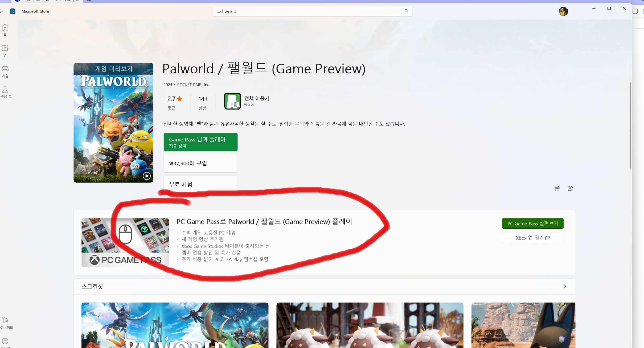Click the vertical page scrollbar
Viewport: 644px width, 348px height.
tap(630, 125)
